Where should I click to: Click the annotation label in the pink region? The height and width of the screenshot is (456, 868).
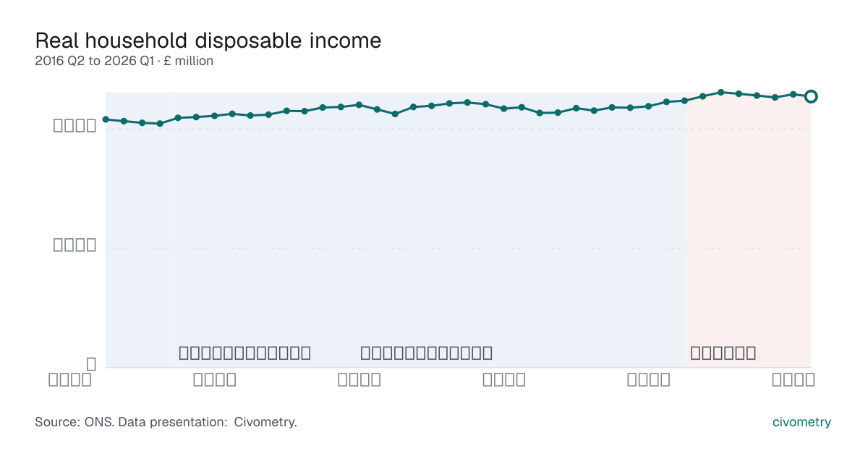(723, 353)
